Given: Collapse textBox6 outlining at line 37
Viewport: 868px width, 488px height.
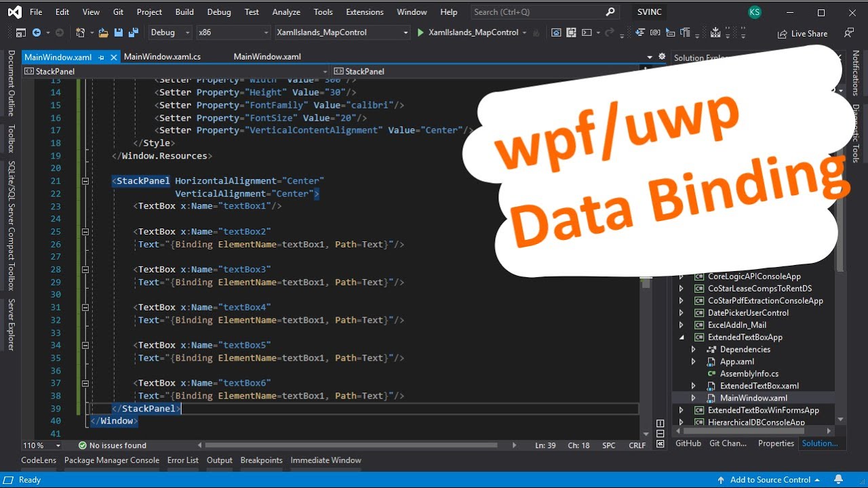Looking at the screenshot, I should [x=85, y=383].
